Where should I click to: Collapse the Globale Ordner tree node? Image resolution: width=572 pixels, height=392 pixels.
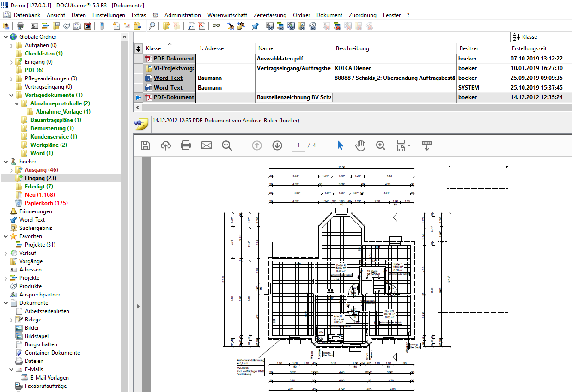coord(5,37)
